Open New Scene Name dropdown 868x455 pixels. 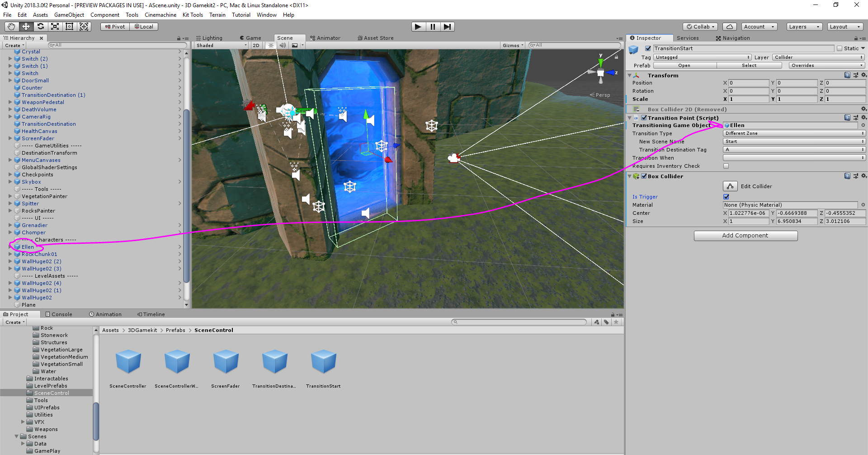(794, 142)
